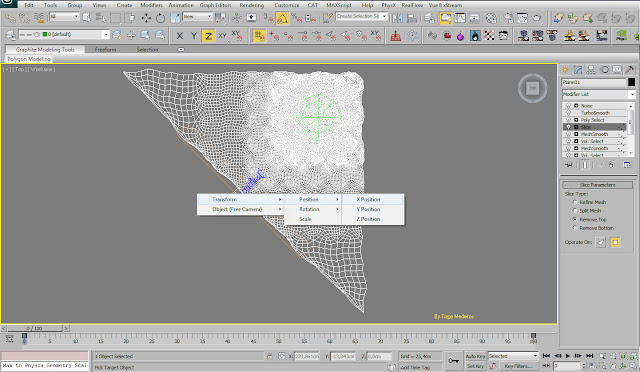Switch to the Freeform ribbon tab
The height and width of the screenshot is (372, 640).
105,50
